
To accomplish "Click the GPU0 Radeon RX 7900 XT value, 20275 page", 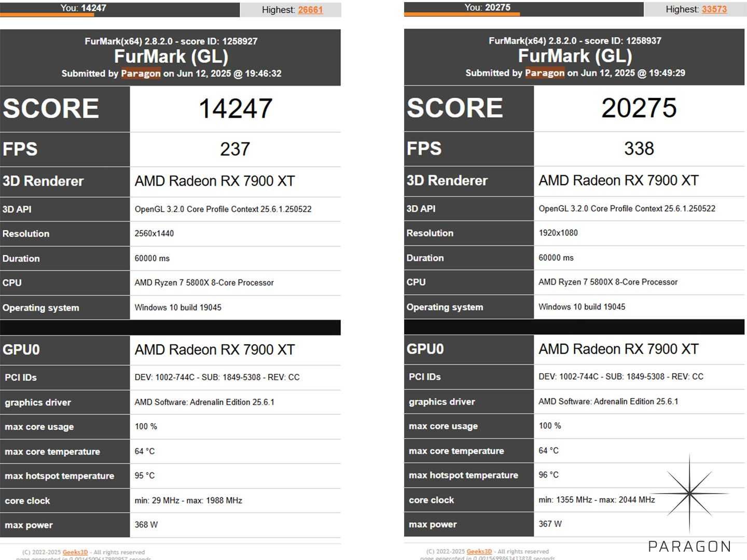I will (619, 349).
